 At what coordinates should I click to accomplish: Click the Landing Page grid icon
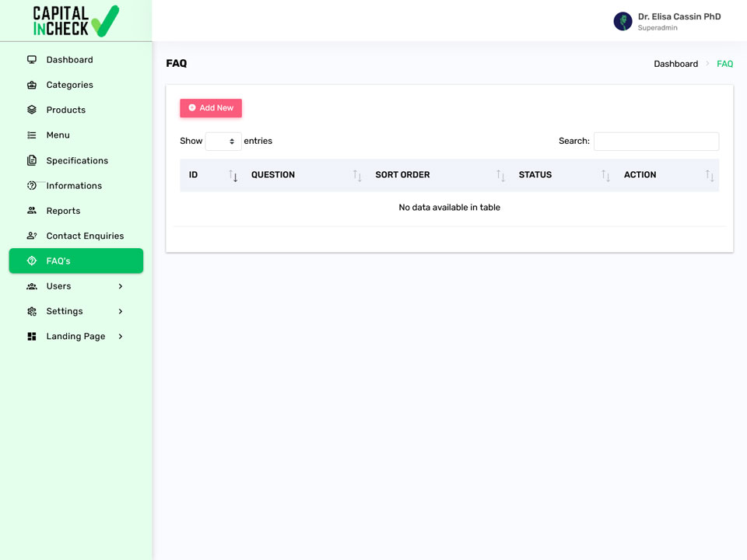(x=32, y=337)
